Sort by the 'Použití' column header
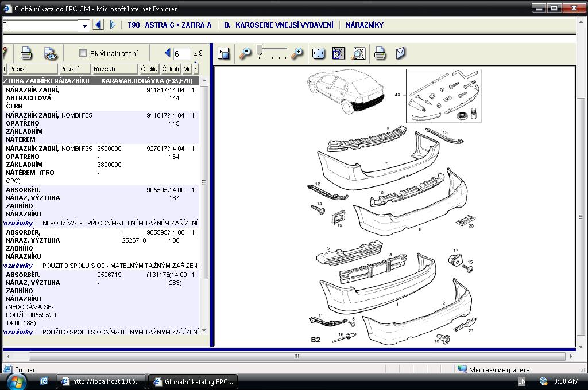 69,69
